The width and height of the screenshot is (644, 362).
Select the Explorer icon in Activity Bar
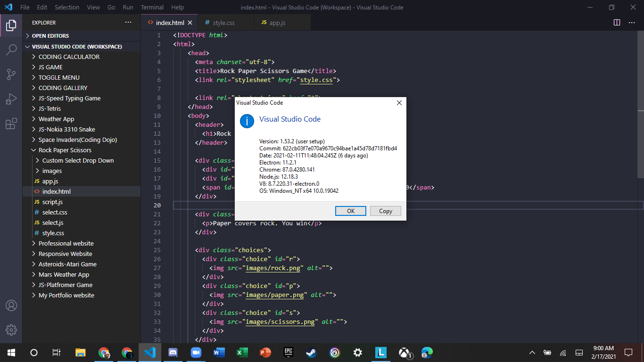tap(11, 26)
